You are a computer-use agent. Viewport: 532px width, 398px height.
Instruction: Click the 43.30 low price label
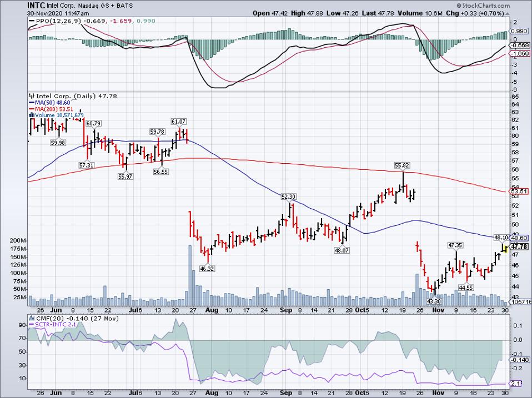pyautogui.click(x=434, y=301)
